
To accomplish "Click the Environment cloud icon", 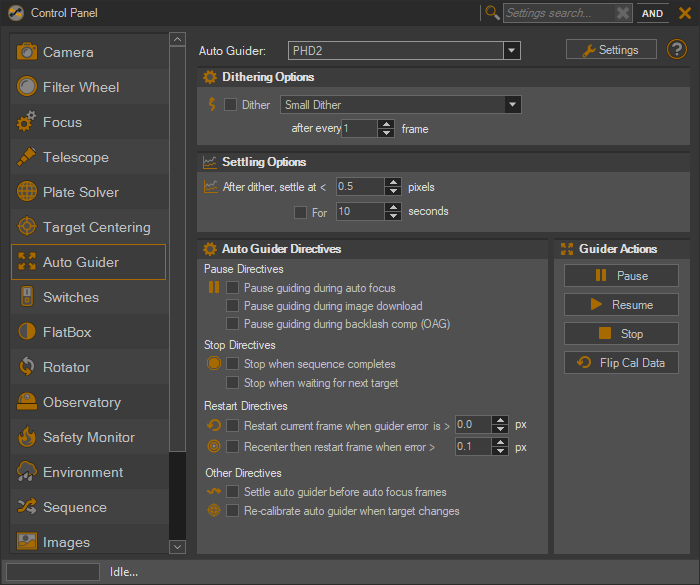I will [x=27, y=472].
